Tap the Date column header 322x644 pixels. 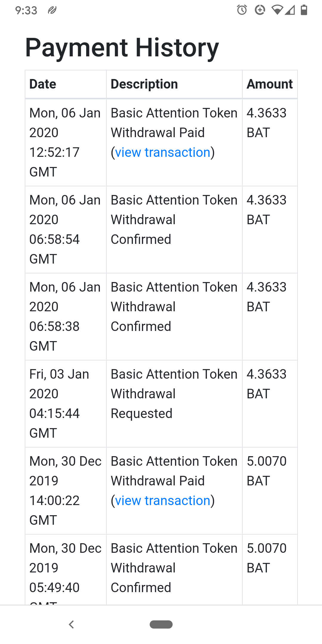point(43,84)
